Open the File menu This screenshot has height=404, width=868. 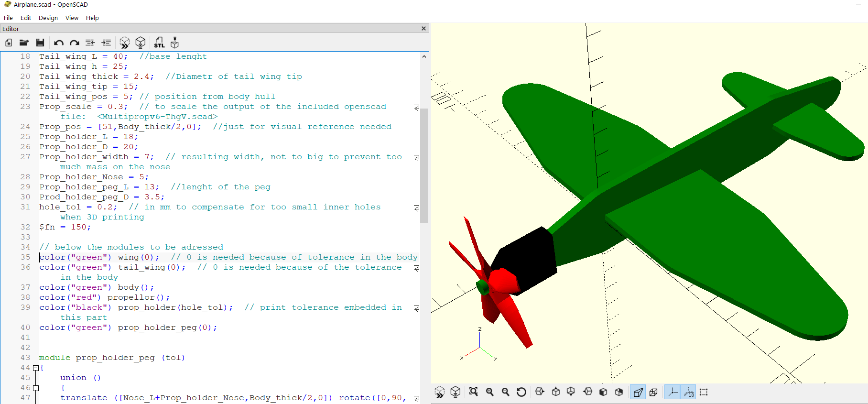click(8, 18)
